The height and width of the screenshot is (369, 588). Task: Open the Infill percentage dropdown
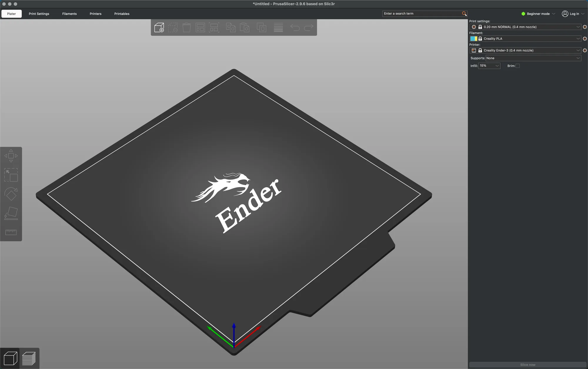point(489,66)
